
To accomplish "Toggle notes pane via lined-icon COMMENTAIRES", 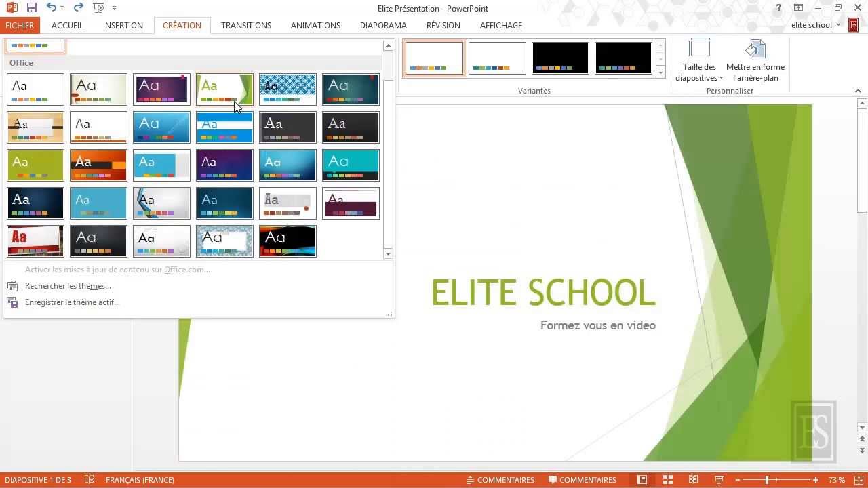I will click(x=500, y=480).
